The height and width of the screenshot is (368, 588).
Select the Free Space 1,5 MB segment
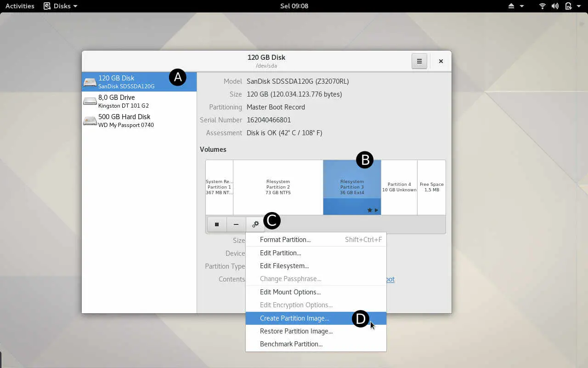(x=431, y=187)
